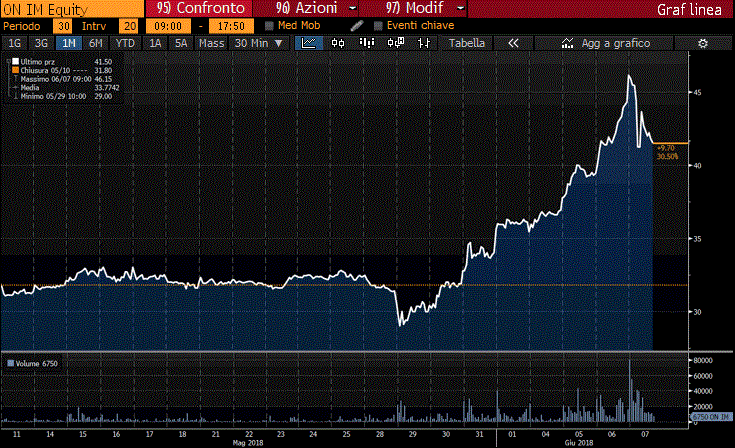Click the Agg a grafico chart icon
Screen dimensions: 735x448
click(567, 43)
